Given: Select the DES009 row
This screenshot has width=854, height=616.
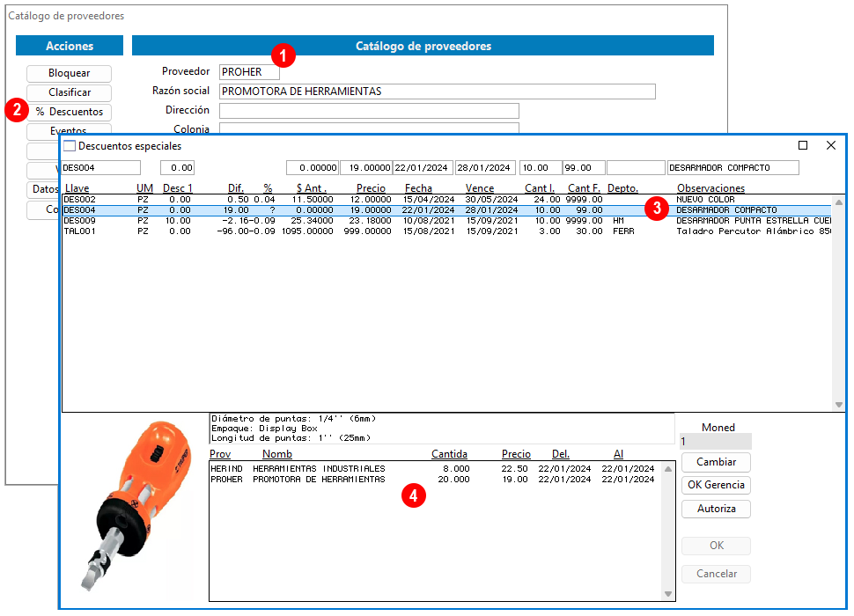Looking at the screenshot, I should pyautogui.click(x=446, y=220).
